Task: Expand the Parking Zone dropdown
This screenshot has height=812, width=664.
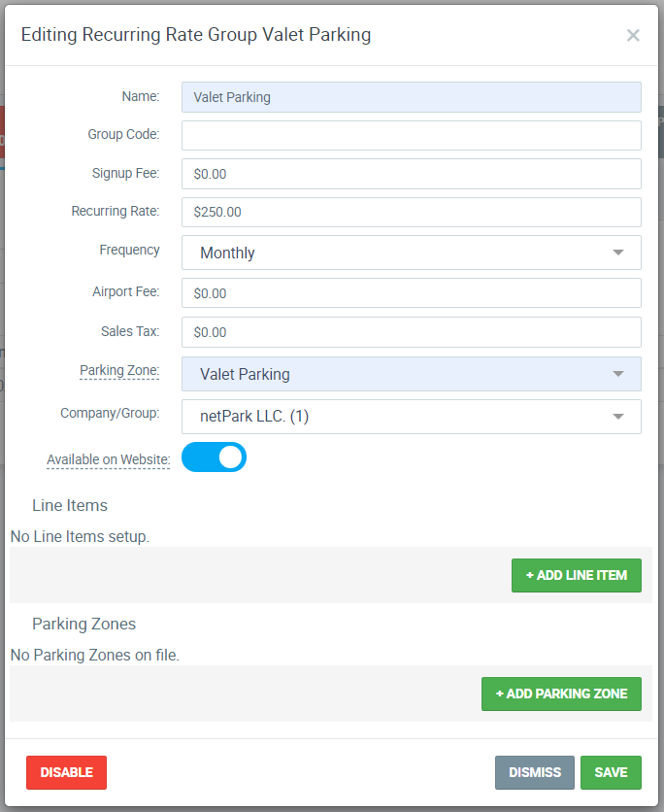Action: [411, 372]
